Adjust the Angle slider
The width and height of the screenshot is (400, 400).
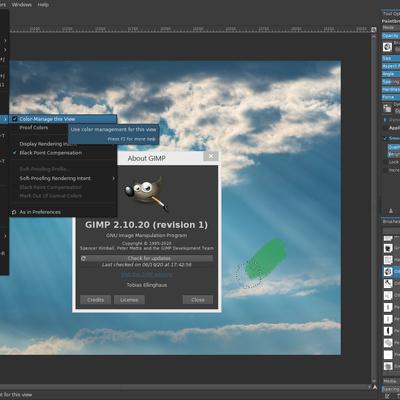[x=391, y=74]
